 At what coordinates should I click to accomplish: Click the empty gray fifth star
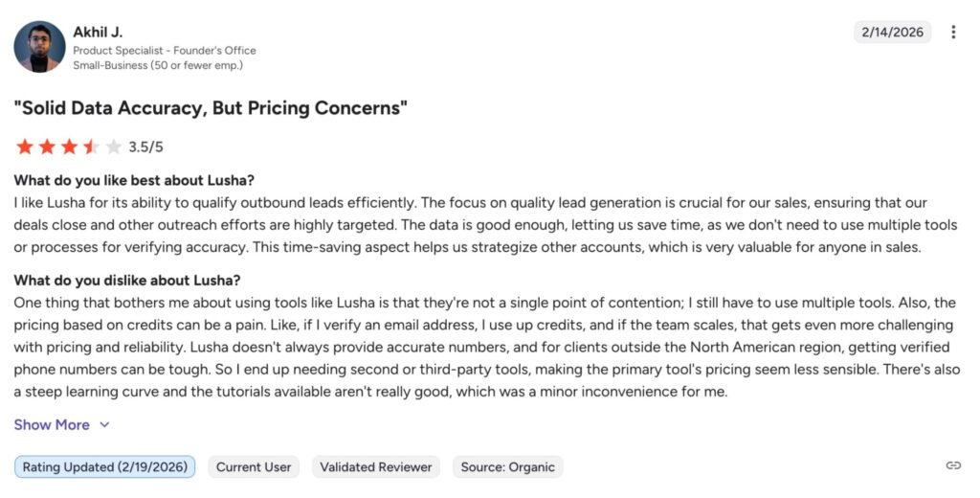(x=113, y=147)
